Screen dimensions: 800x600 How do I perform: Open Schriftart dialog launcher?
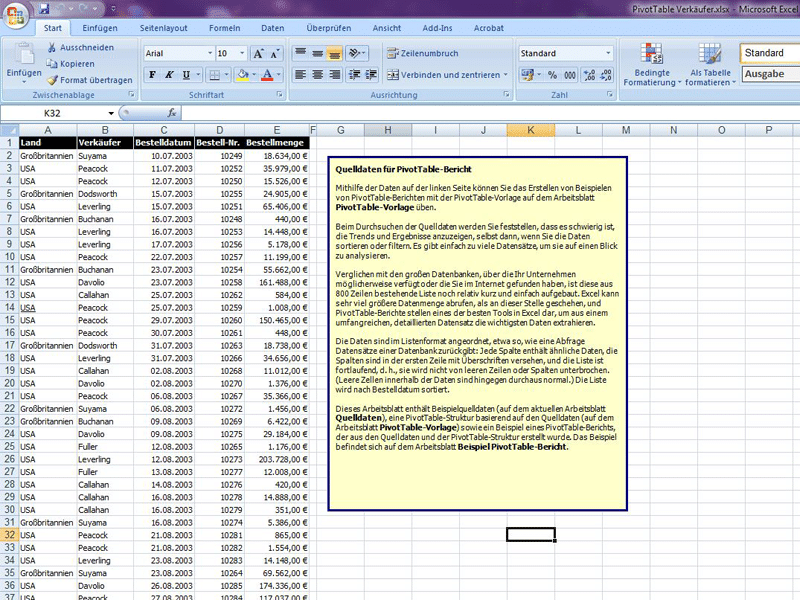click(280, 94)
